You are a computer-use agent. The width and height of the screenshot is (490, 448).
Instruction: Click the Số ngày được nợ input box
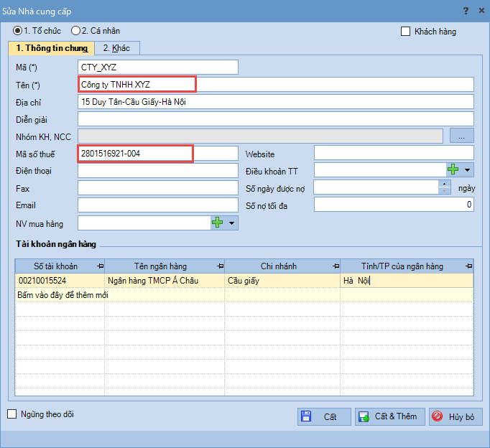click(376, 187)
